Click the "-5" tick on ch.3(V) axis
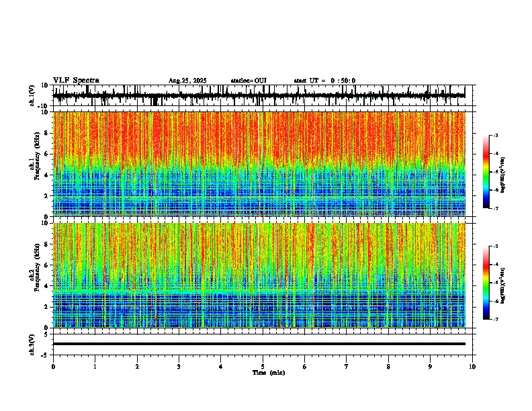 pyautogui.click(x=46, y=355)
